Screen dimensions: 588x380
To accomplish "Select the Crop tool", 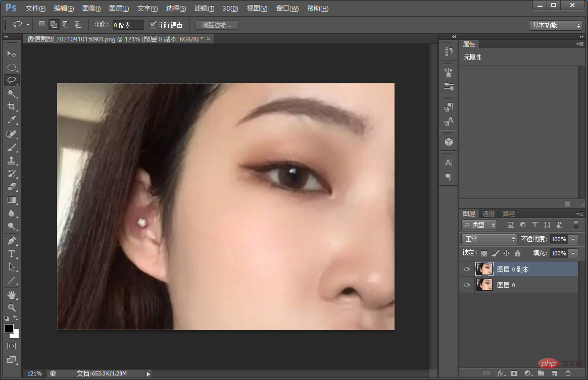I will (x=12, y=107).
